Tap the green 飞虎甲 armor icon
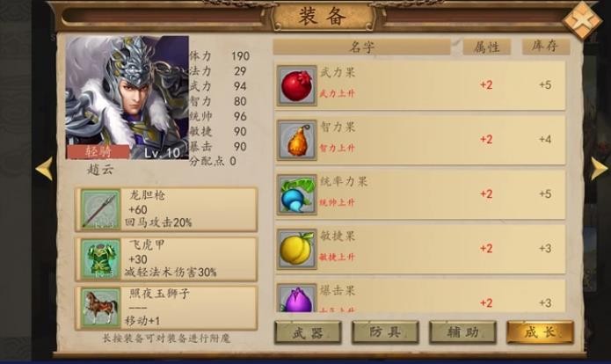Screen dimensions: 611x364 (x=100, y=259)
